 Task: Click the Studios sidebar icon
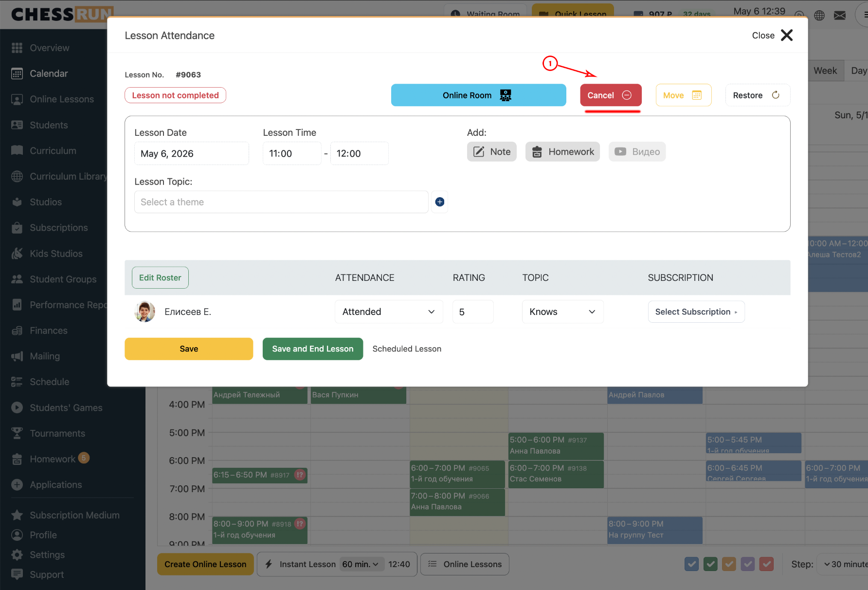click(17, 202)
